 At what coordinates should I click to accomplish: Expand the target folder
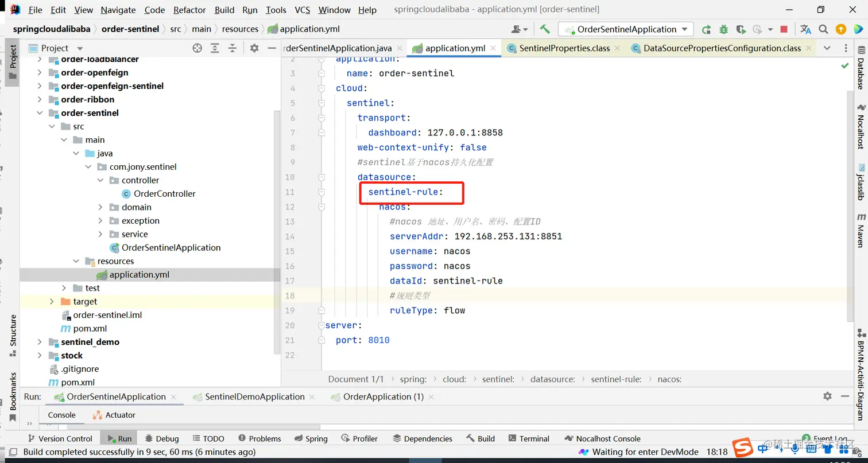click(x=52, y=301)
